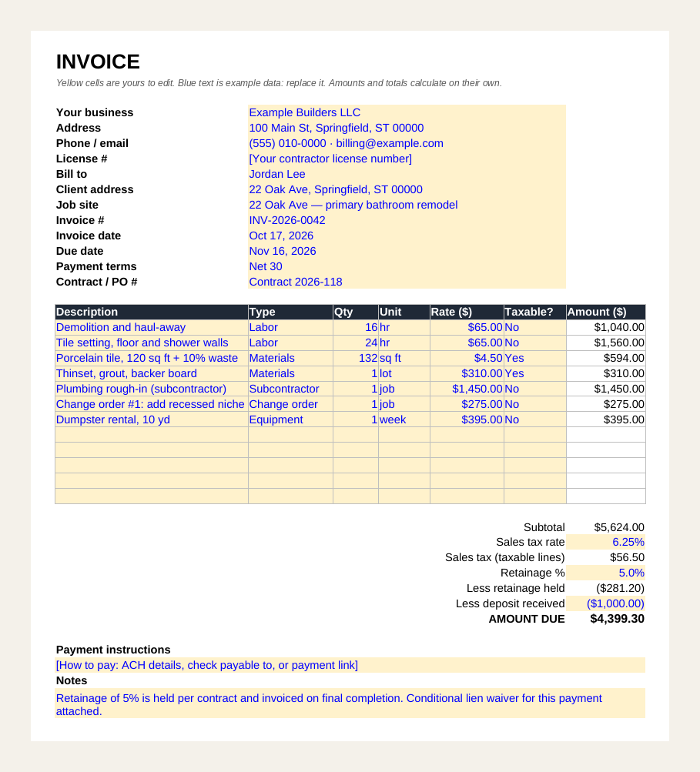Select Tile setting, floor and shower walls cell
Viewport: 700px width, 772px height.
(x=152, y=343)
